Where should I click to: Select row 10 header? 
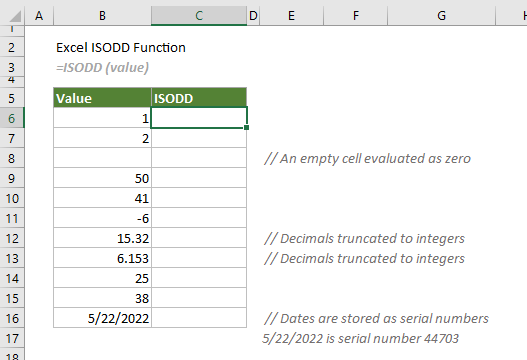[x=12, y=198]
